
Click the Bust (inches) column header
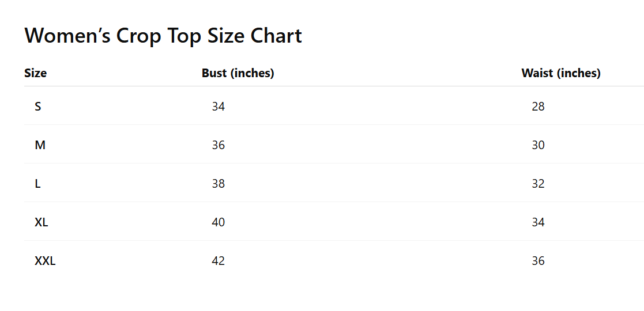click(238, 73)
